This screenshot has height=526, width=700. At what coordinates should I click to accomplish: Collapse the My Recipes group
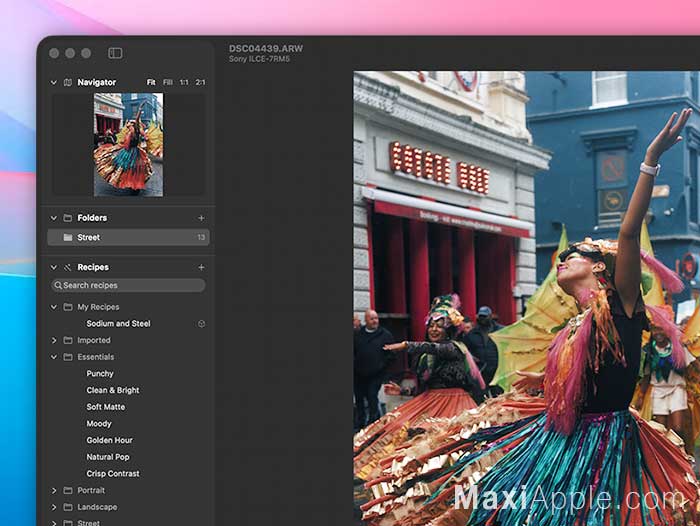click(54, 307)
